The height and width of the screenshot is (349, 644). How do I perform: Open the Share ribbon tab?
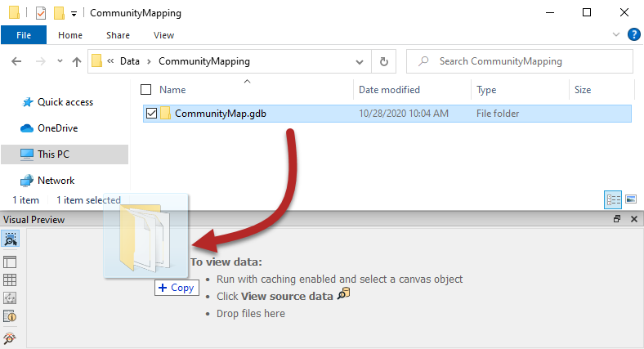tap(118, 35)
